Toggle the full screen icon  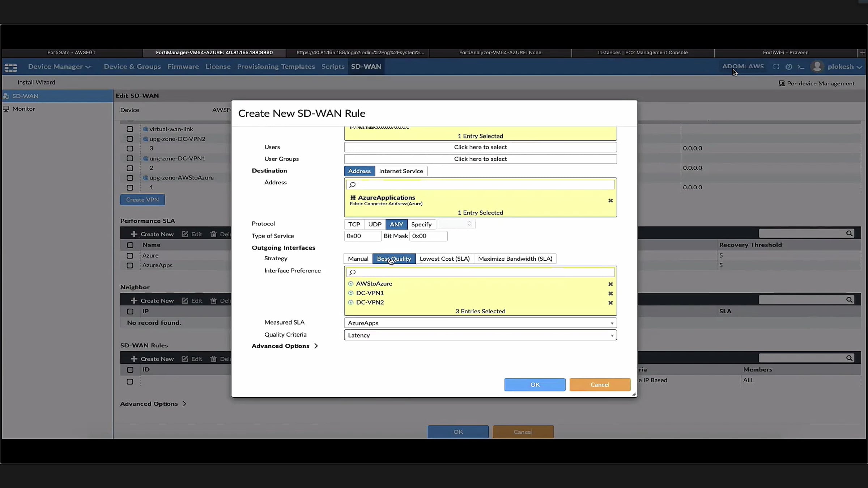pyautogui.click(x=776, y=67)
